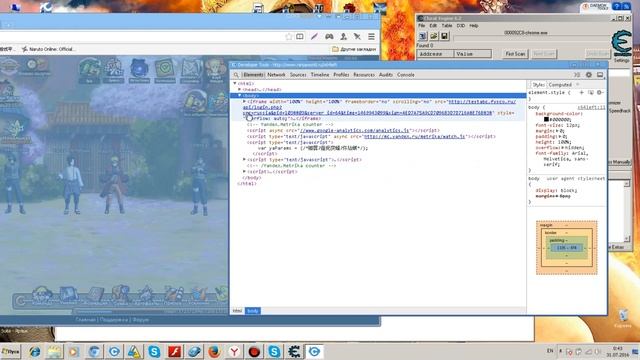
Task: Open the Console tab in DevTools
Action: [x=406, y=75]
